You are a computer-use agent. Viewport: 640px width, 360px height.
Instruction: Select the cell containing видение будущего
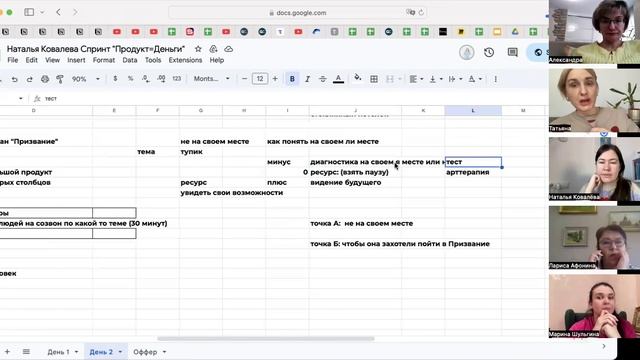[x=355, y=182]
